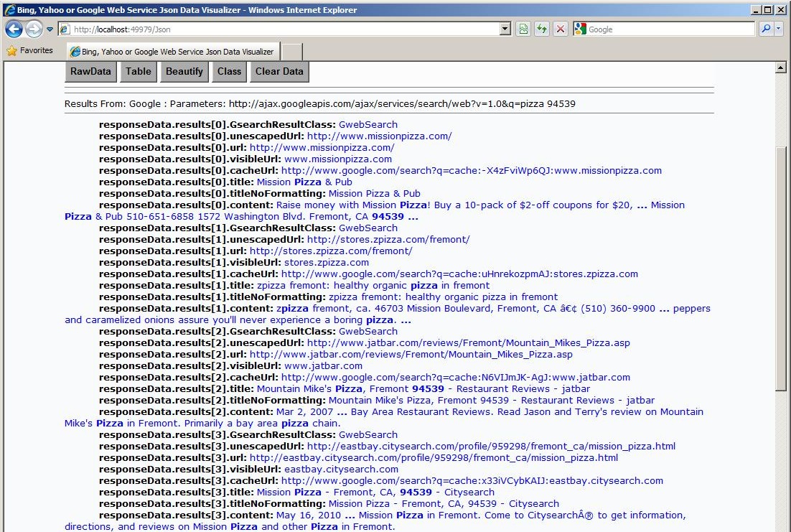Click results[0].title Mission Pizza & Pub
The width and height of the screenshot is (791, 532).
304,182
